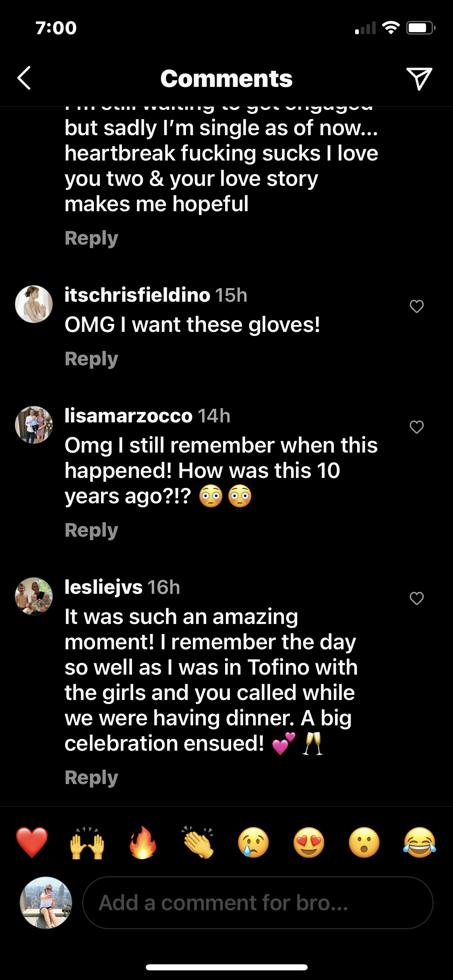Open itschrisfieldino's profile picture
This screenshot has width=453, height=980.
(34, 304)
